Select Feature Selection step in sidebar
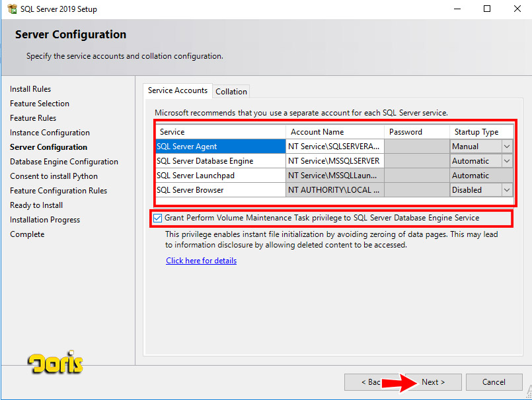The image size is (532, 400). 40,104
